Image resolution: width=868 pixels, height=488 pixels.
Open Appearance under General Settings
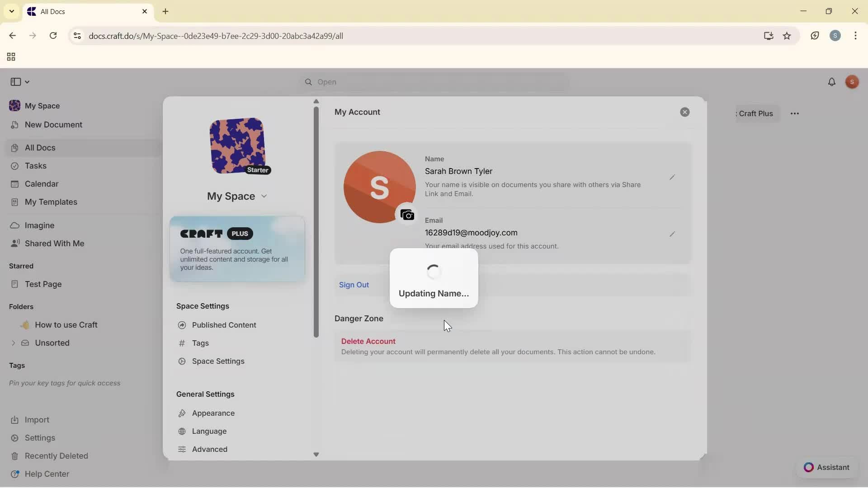(x=213, y=413)
